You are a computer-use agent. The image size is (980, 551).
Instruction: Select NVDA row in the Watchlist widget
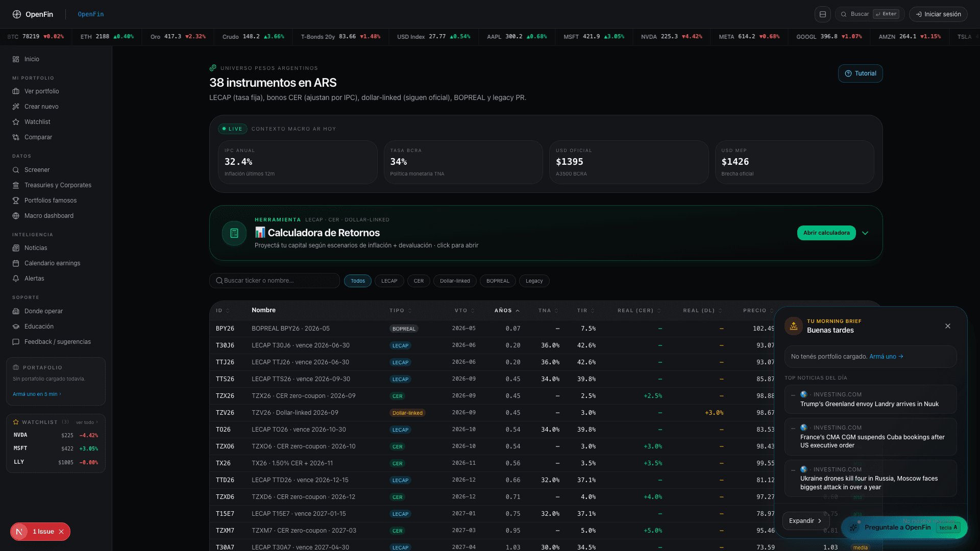[x=56, y=436]
